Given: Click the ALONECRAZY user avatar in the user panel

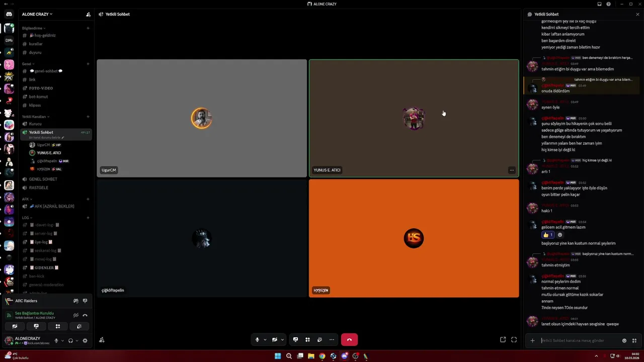Looking at the screenshot, I should point(9,340).
